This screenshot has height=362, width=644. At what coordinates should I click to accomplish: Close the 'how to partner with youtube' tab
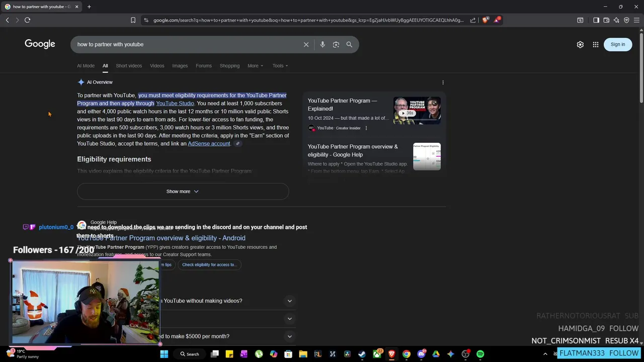click(x=76, y=7)
